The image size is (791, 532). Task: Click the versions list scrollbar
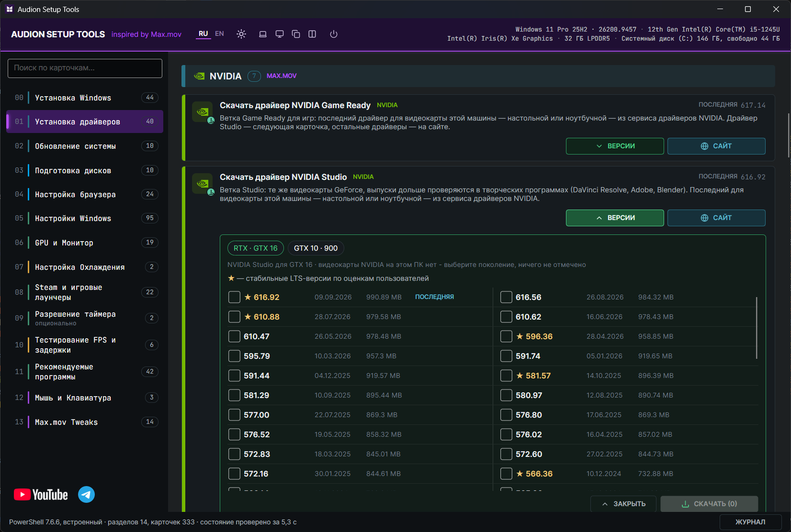point(756,328)
